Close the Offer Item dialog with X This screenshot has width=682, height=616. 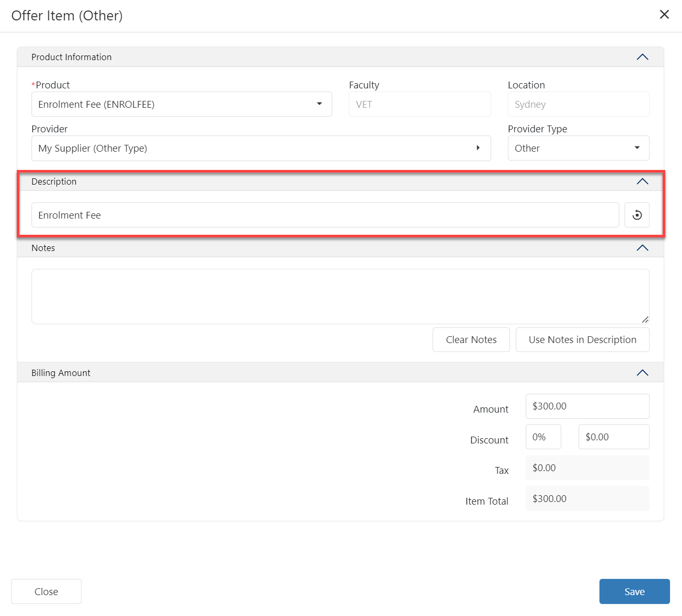click(664, 15)
